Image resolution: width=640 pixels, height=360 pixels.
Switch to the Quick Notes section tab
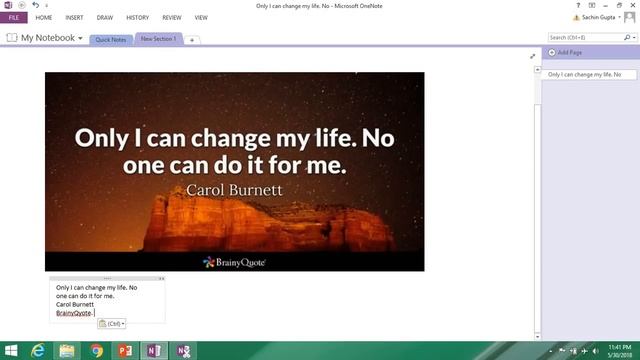click(111, 40)
